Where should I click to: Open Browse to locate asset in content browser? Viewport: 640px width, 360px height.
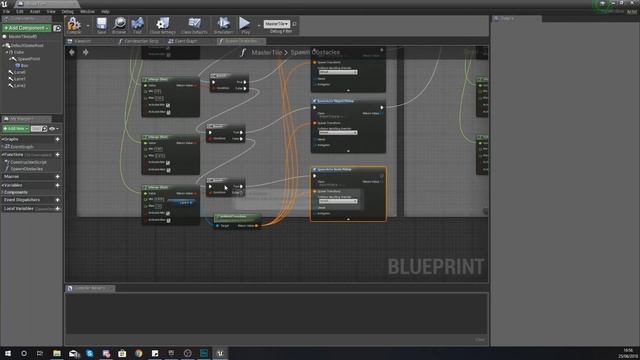(x=119, y=25)
